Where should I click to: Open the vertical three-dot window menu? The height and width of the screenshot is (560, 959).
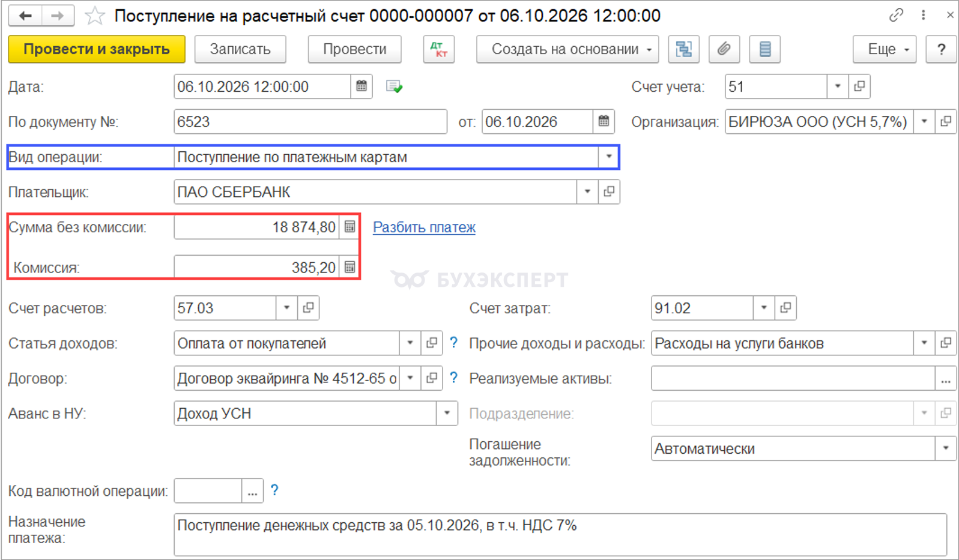[923, 16]
